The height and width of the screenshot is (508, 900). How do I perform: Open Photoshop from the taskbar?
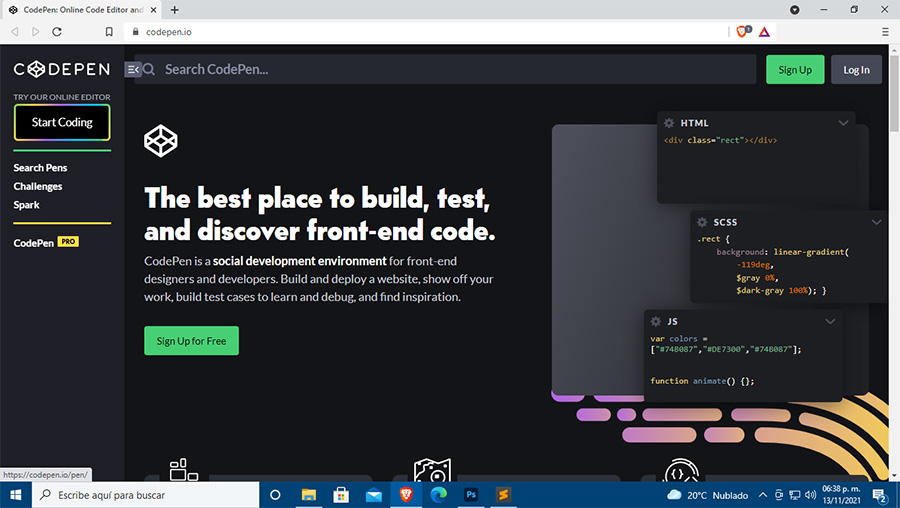click(471, 495)
